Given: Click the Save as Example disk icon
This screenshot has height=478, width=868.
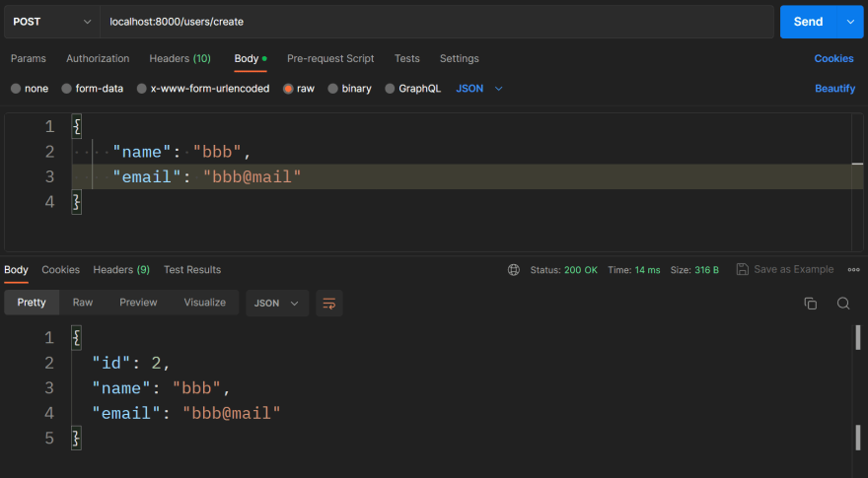Looking at the screenshot, I should [743, 269].
